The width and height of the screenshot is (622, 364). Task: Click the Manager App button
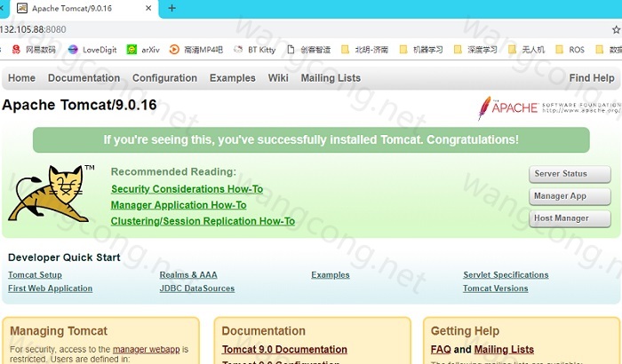[x=570, y=196]
